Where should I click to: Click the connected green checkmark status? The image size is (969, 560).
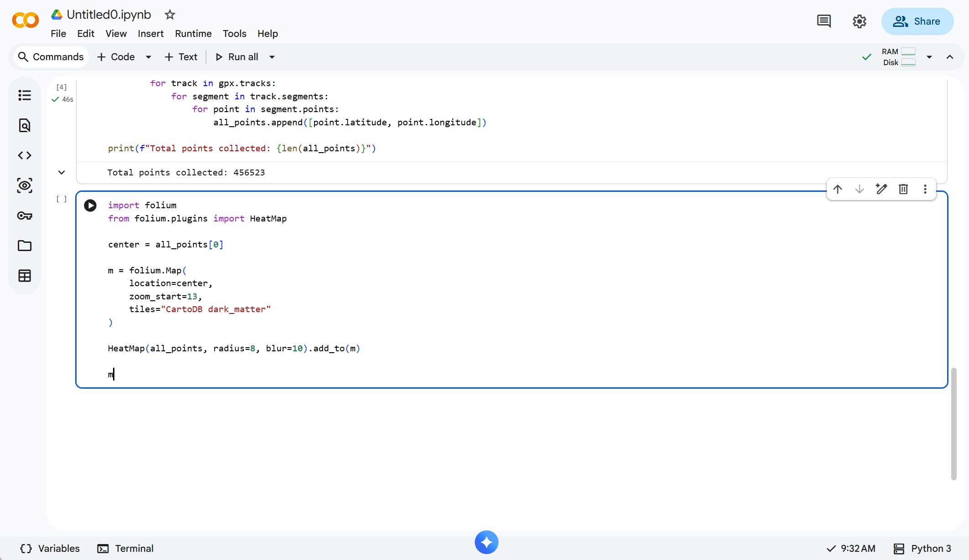[867, 57]
